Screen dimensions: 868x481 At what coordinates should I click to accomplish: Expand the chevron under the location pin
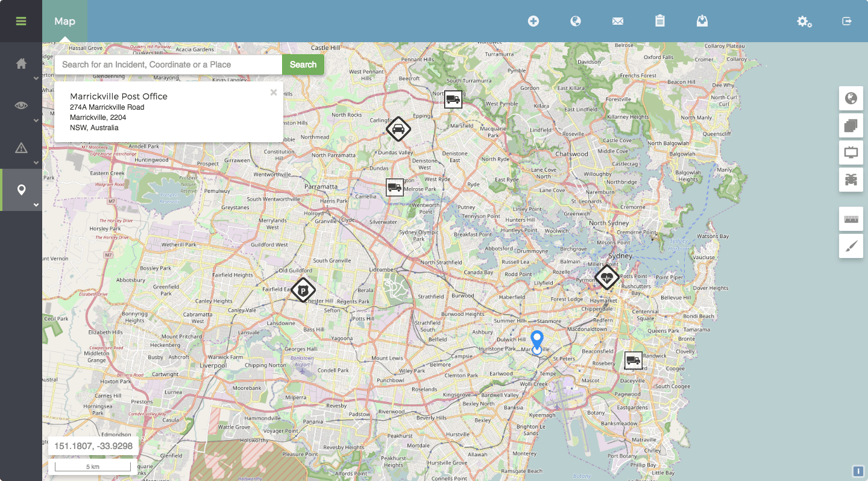pyautogui.click(x=36, y=205)
